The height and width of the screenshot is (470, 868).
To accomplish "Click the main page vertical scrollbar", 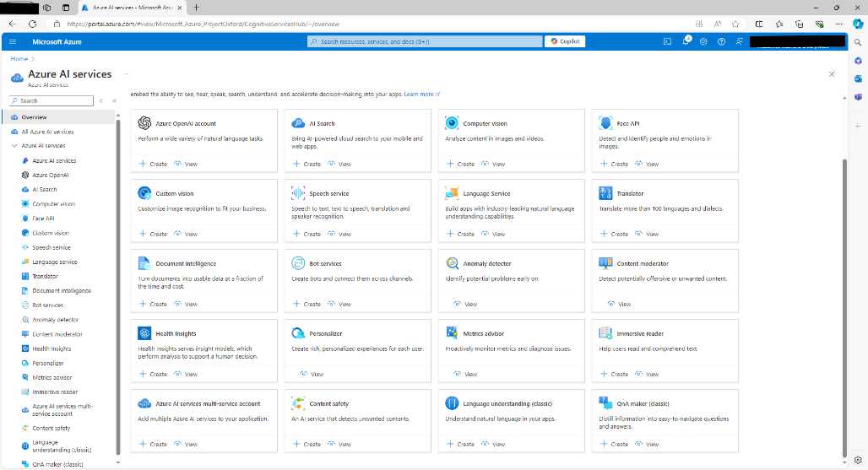I will click(x=844, y=307).
